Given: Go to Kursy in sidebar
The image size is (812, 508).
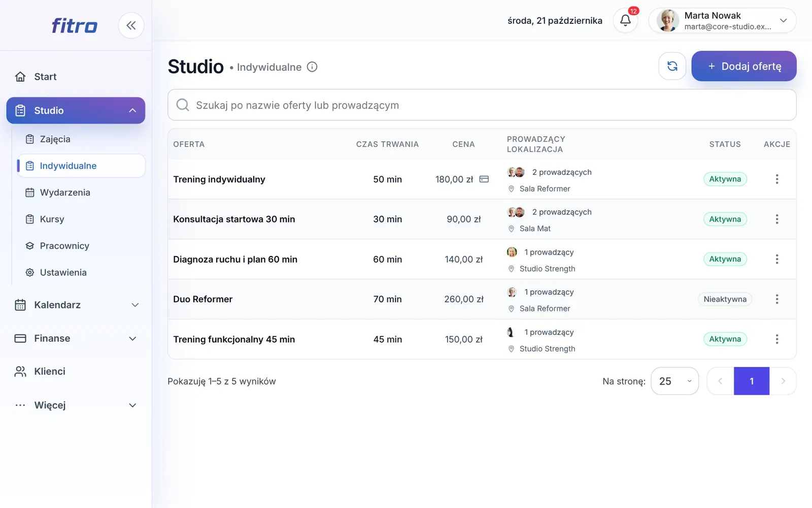Looking at the screenshot, I should tap(81, 219).
